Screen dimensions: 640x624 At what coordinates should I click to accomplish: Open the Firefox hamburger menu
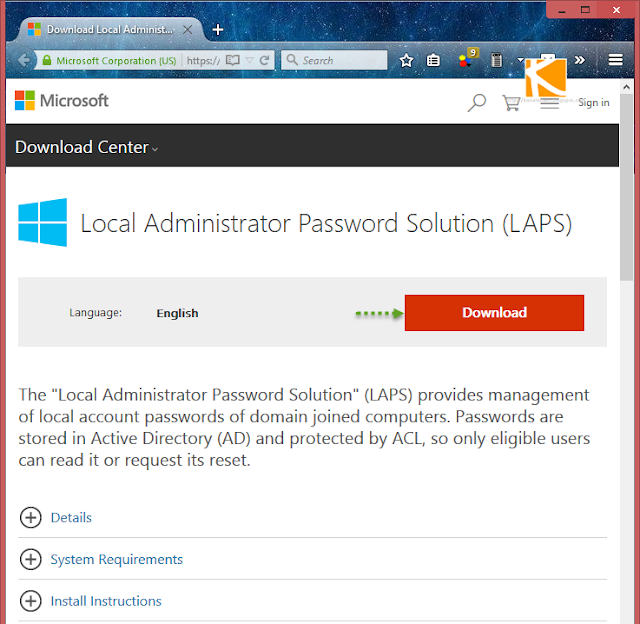coord(616,60)
